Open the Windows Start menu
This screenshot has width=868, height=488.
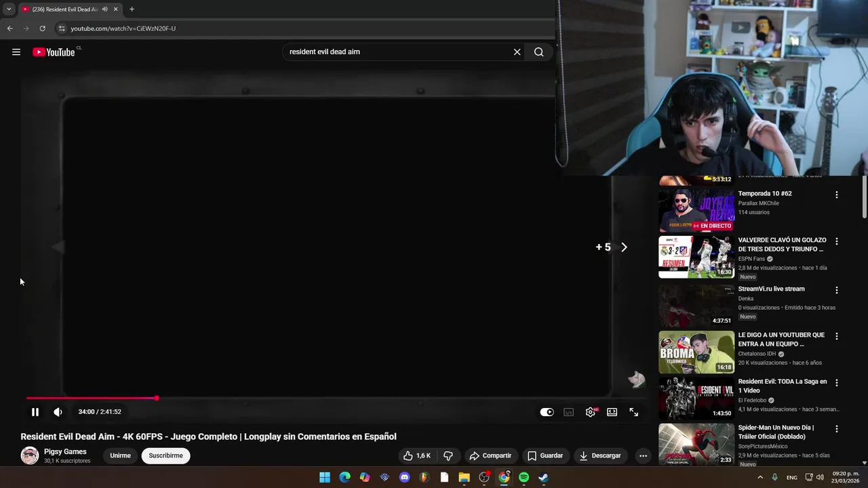[x=325, y=477]
